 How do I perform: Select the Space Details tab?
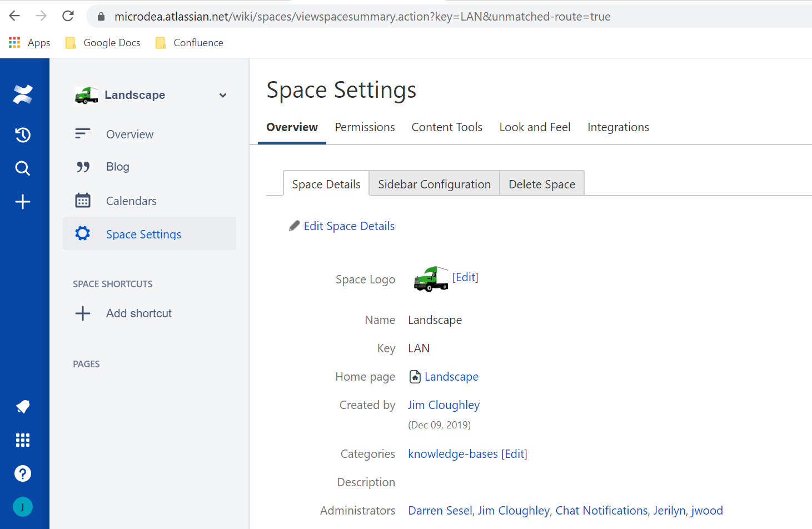[x=326, y=184]
